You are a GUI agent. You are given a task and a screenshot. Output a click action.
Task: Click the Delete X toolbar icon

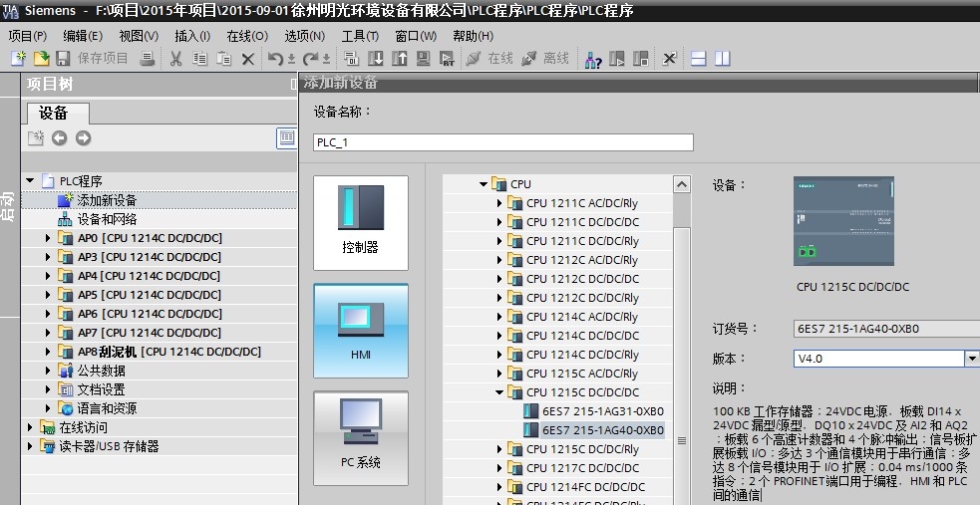point(248,59)
